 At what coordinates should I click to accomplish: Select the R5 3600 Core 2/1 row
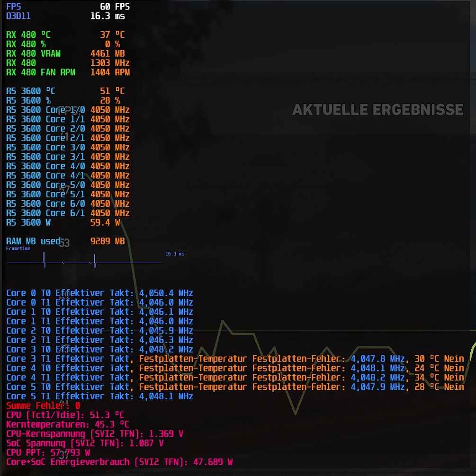pos(68,138)
